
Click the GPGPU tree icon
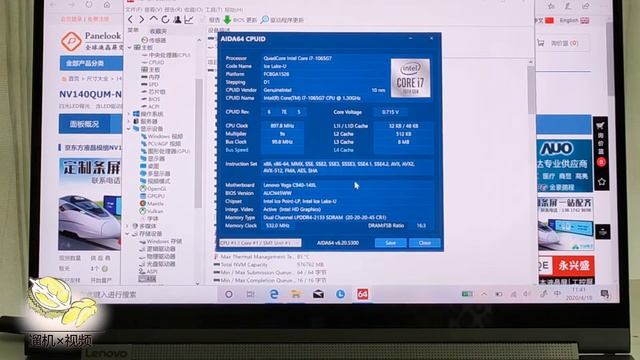click(143, 196)
